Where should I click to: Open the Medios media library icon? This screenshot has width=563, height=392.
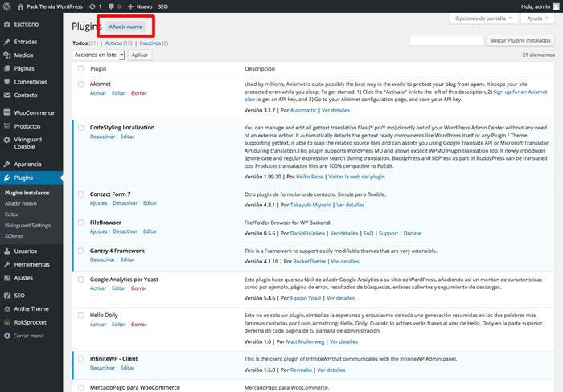(x=6, y=55)
